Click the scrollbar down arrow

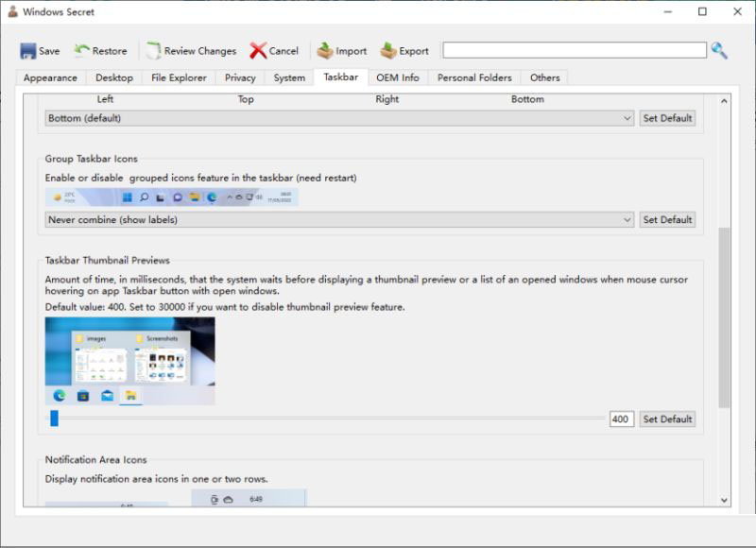pyautogui.click(x=724, y=500)
